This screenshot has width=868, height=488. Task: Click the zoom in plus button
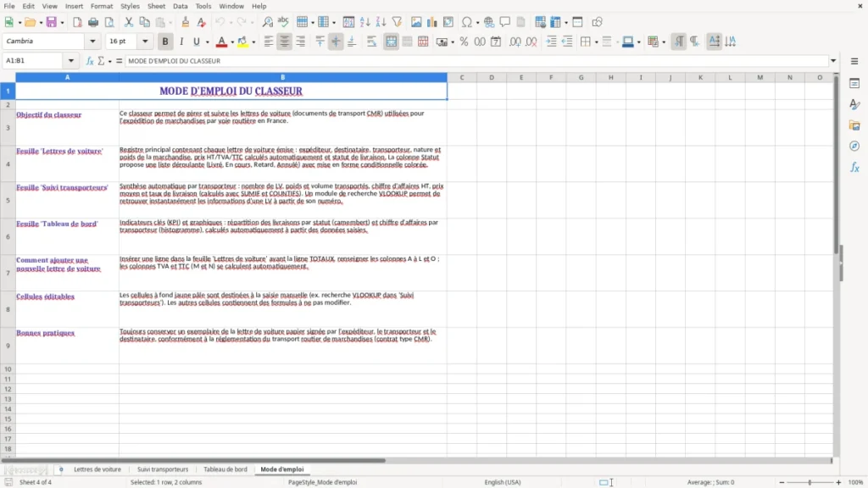838,482
